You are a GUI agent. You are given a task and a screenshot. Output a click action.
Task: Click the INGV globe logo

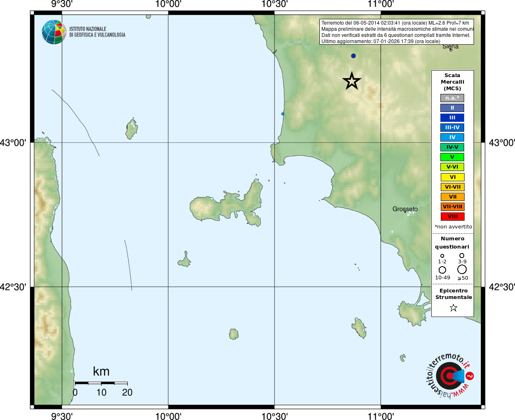point(54,32)
